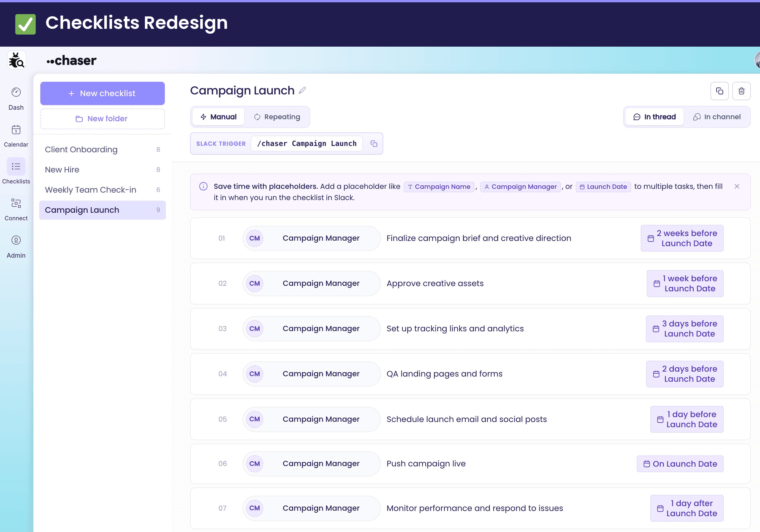Switch to Manual trigger mode
This screenshot has width=760, height=532.
218,117
